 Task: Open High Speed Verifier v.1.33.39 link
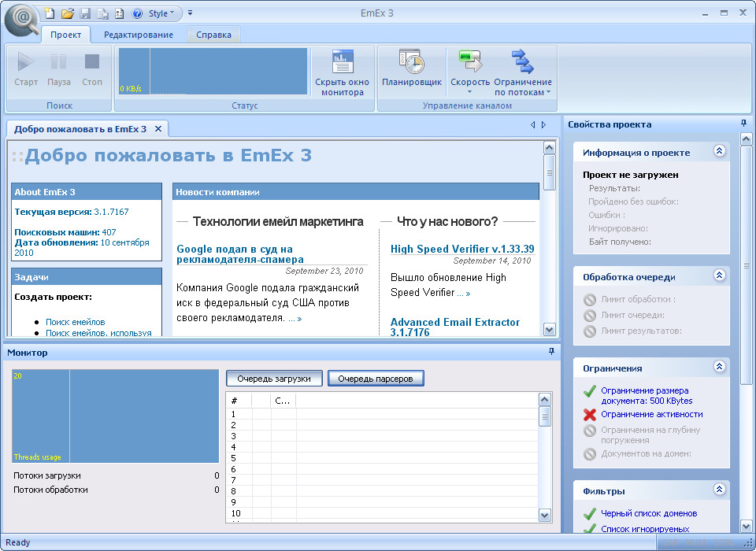pyautogui.click(x=462, y=249)
